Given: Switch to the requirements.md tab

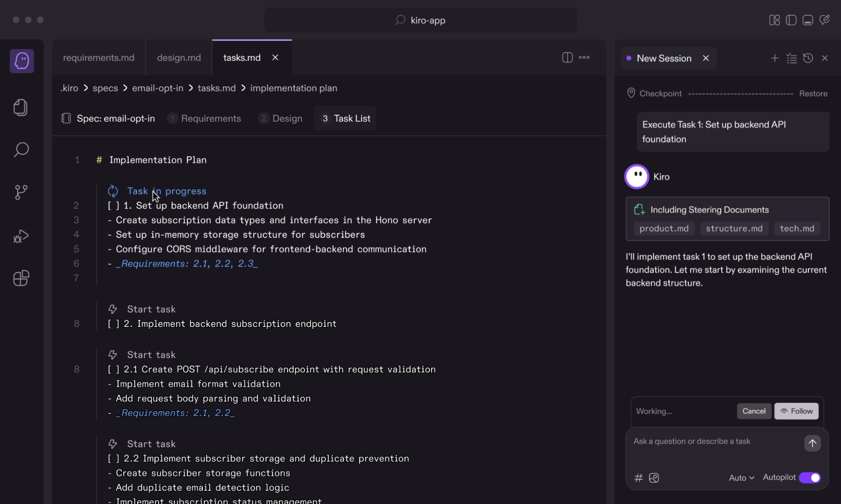Looking at the screenshot, I should coord(98,57).
